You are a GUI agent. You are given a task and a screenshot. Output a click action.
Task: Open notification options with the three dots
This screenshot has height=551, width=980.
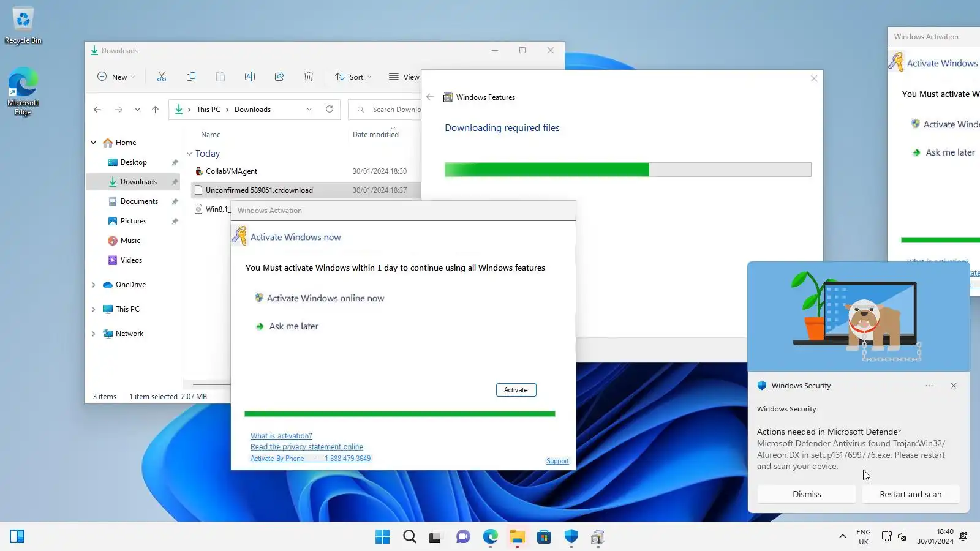(929, 386)
